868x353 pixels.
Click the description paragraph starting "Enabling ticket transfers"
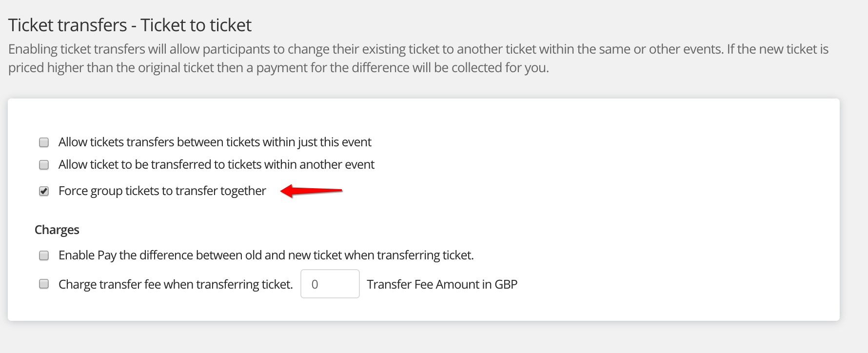point(418,49)
